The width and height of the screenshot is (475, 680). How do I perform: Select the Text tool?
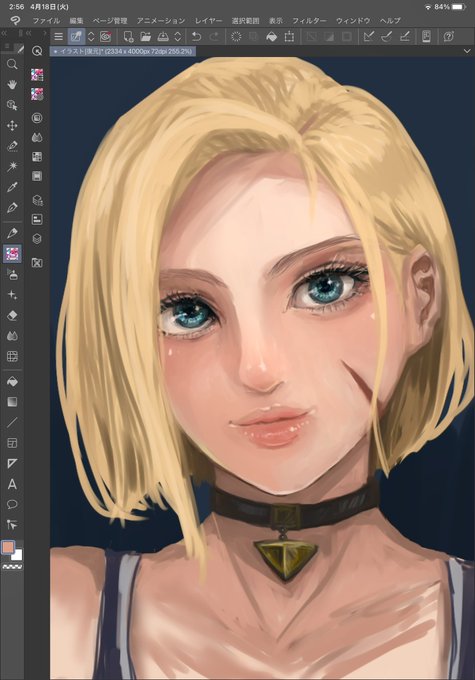12,484
